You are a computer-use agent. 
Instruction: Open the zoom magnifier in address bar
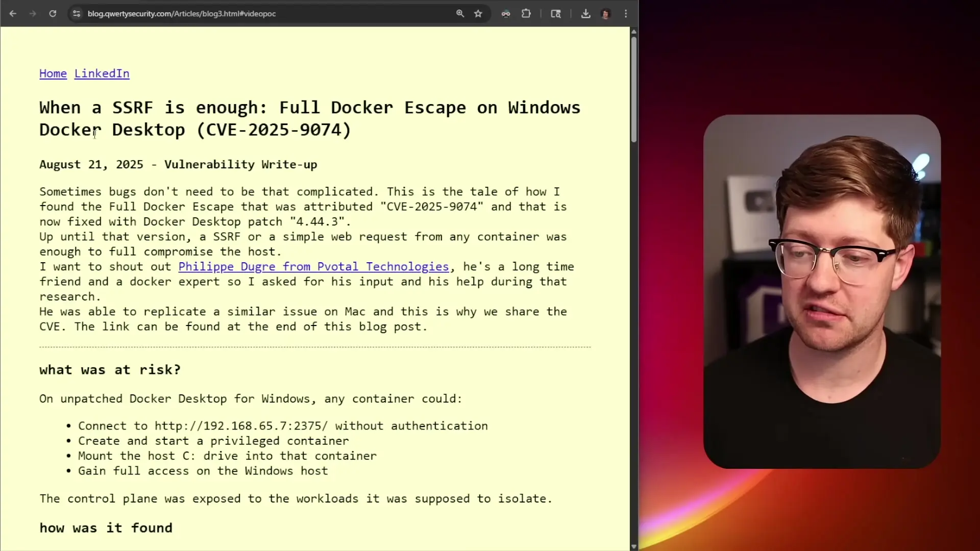(x=460, y=14)
